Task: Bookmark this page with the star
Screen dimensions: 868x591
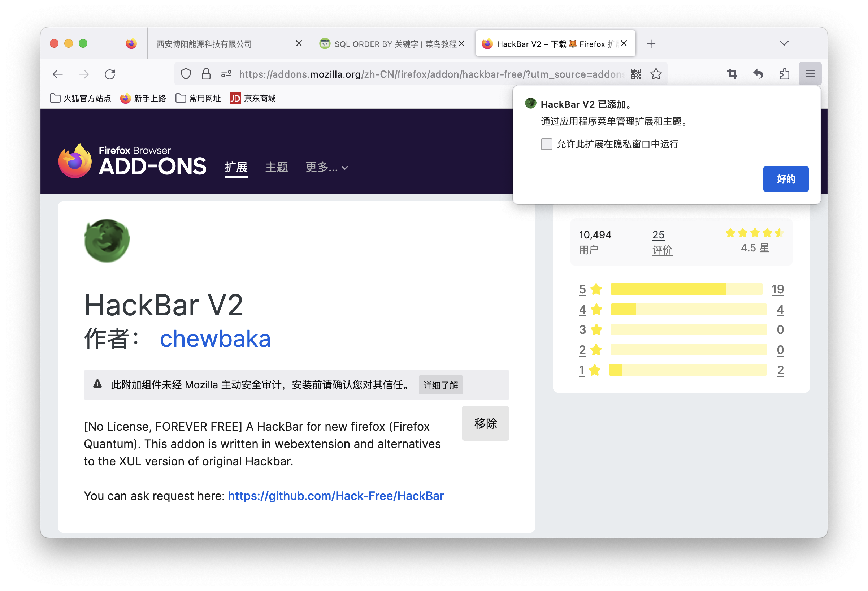Action: coord(656,74)
